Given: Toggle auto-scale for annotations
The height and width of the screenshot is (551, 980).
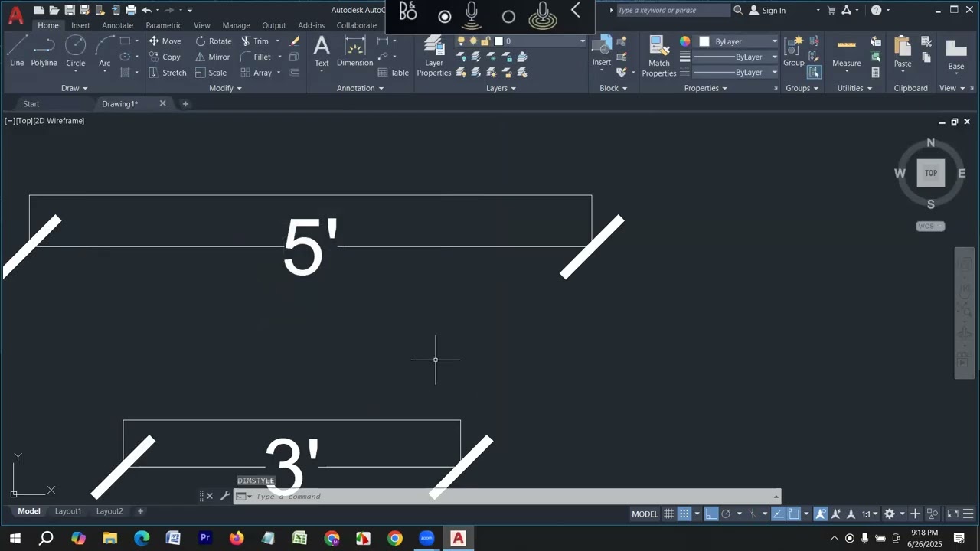Looking at the screenshot, I should (835, 514).
